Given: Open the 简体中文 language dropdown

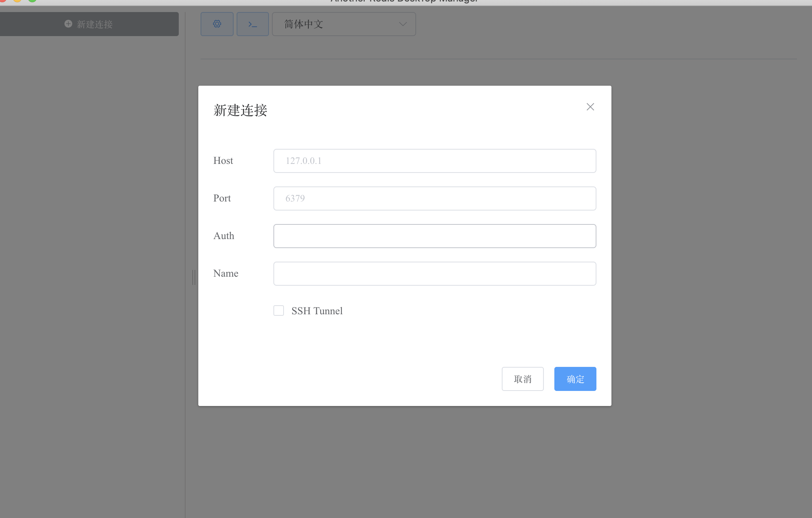Looking at the screenshot, I should point(344,24).
